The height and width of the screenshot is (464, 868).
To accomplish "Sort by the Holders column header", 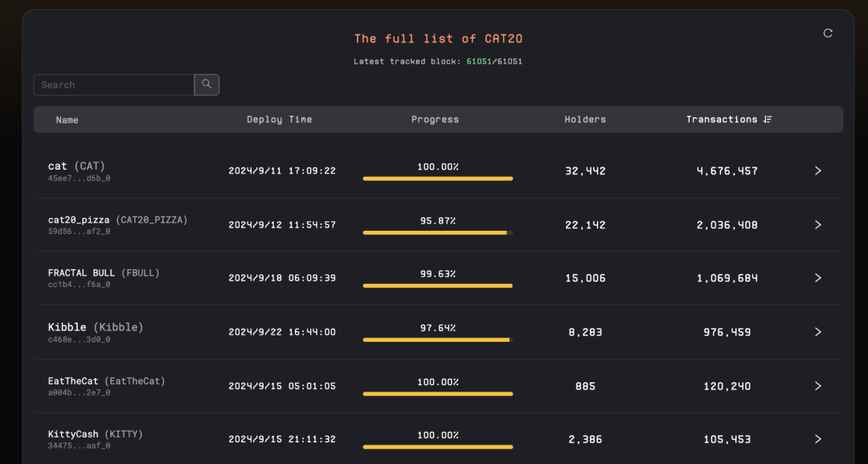I will 585,120.
